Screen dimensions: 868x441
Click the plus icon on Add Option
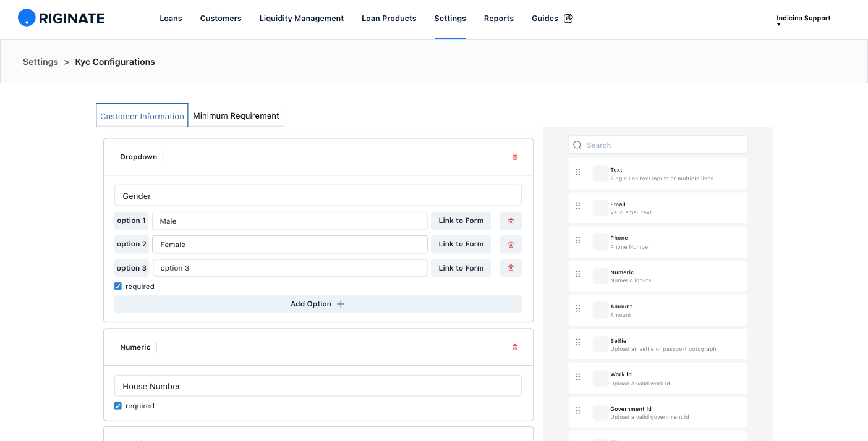pos(341,304)
